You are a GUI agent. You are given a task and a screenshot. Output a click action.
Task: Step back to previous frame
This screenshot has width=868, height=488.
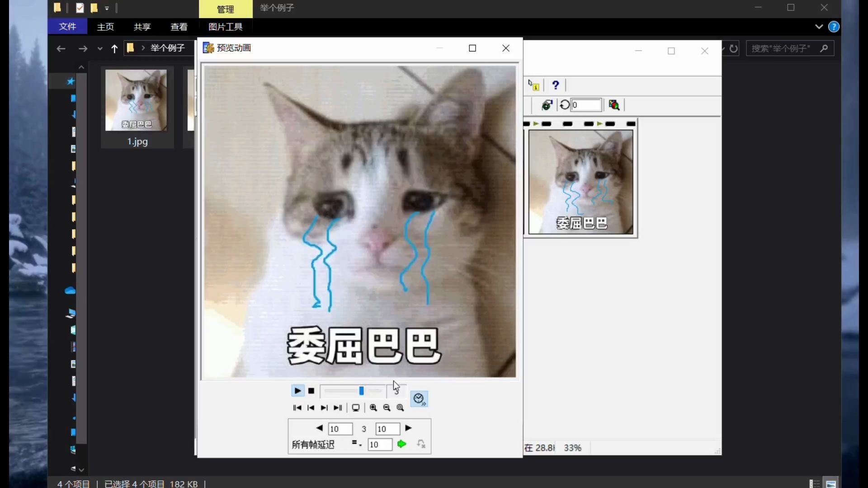tap(311, 408)
